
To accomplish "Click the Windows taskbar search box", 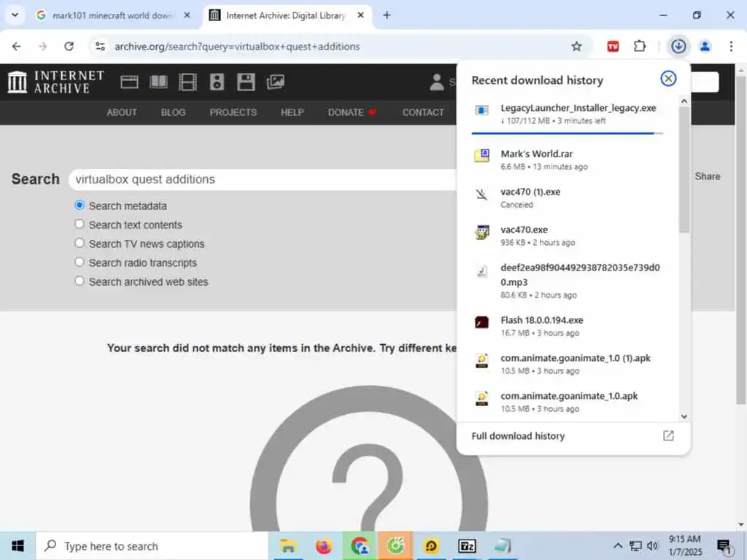I will click(x=152, y=546).
